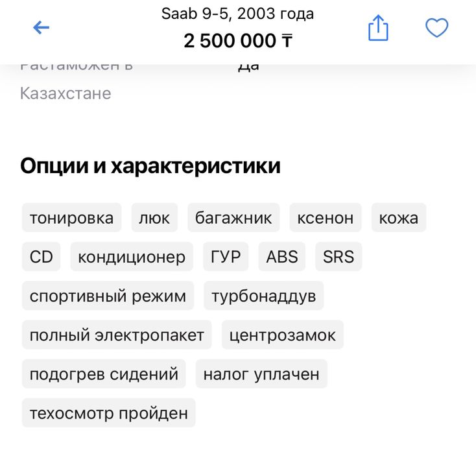Tap the SRS option tag
Image resolution: width=476 pixels, height=454 pixels.
339,257
